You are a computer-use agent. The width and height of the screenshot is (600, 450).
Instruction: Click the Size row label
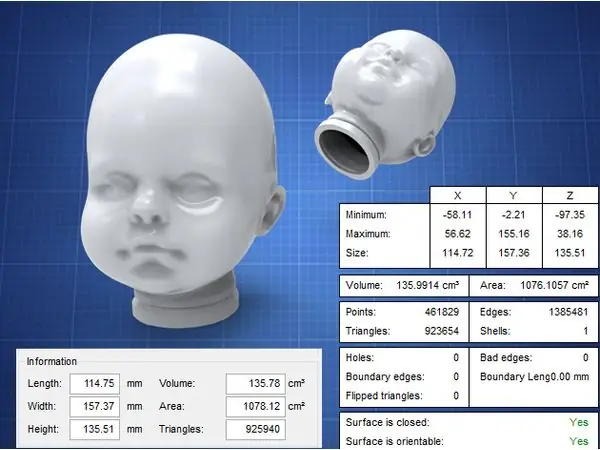(x=357, y=253)
